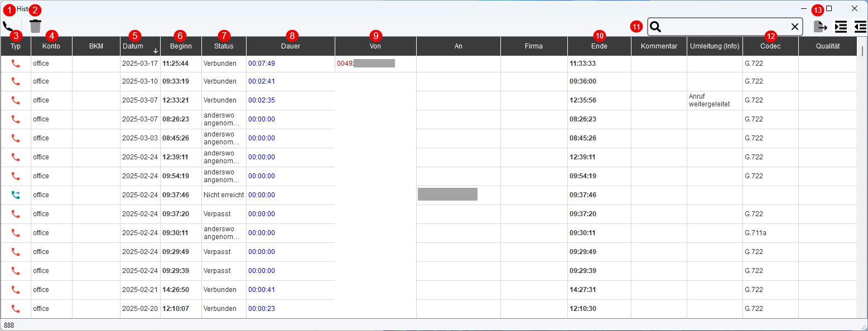The height and width of the screenshot is (331, 868).
Task: Maximize the history window
Action: [x=829, y=8]
